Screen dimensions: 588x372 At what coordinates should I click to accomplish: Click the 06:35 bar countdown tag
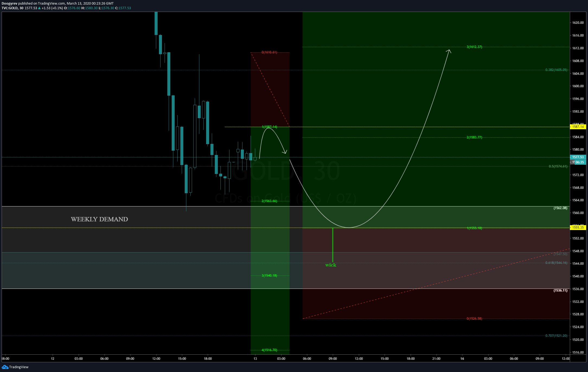point(580,162)
